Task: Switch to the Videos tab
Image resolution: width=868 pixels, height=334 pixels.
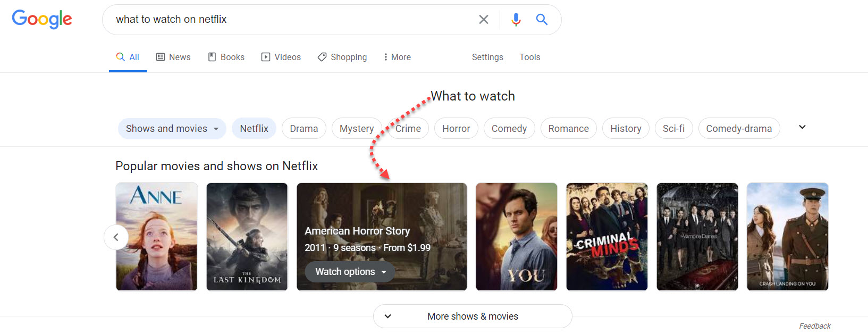Action: [x=281, y=57]
